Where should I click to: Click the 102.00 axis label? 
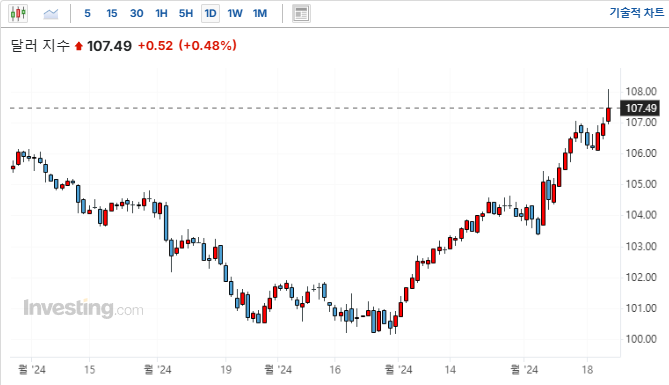pos(641,277)
